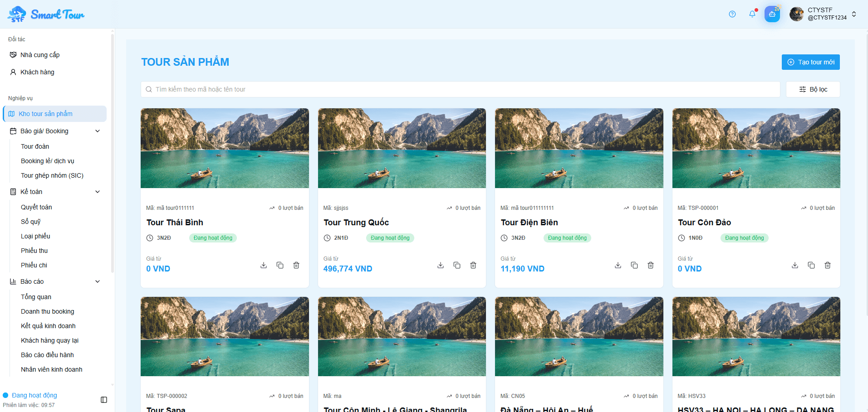Collapse the Báo cáo section
The image size is (868, 412).
pos(98,281)
